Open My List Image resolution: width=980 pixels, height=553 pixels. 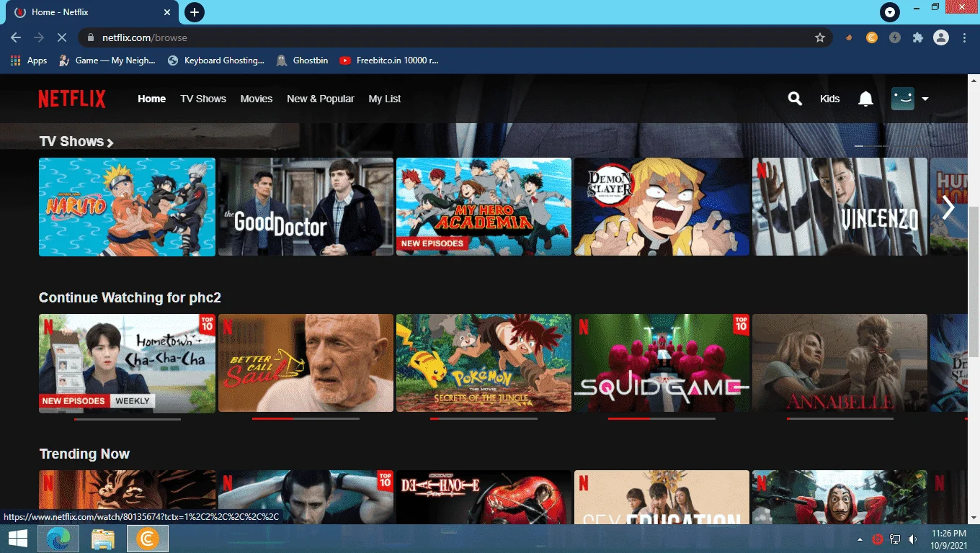(x=385, y=99)
